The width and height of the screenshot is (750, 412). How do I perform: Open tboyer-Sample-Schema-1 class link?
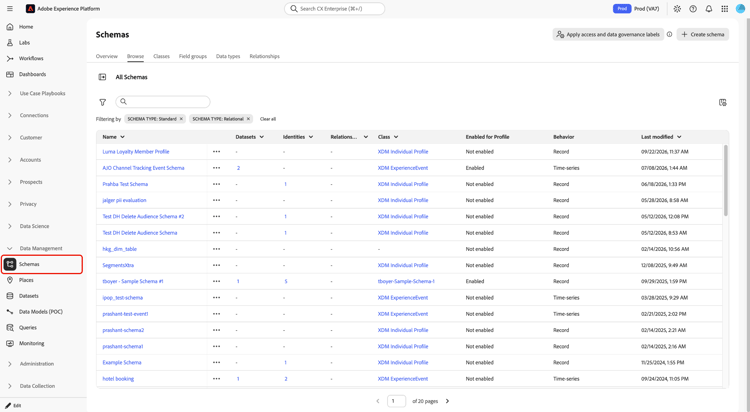click(406, 281)
